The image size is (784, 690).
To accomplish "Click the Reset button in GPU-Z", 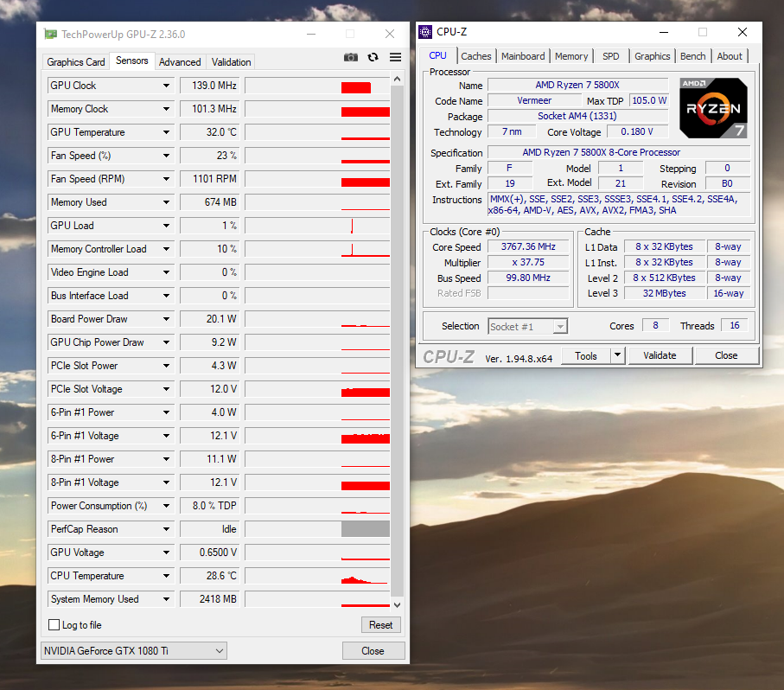I will (x=381, y=625).
